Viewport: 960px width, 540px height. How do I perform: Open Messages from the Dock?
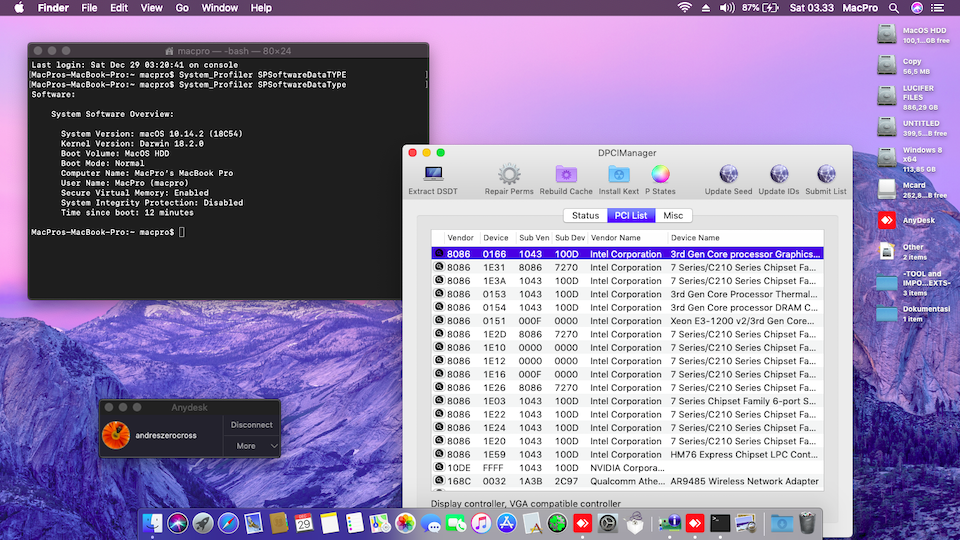(430, 523)
